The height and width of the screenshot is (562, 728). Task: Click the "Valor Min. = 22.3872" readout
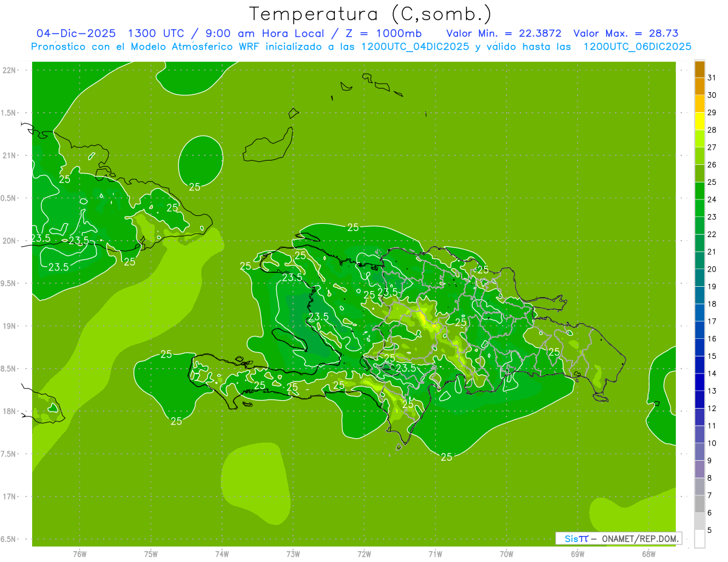(x=504, y=33)
